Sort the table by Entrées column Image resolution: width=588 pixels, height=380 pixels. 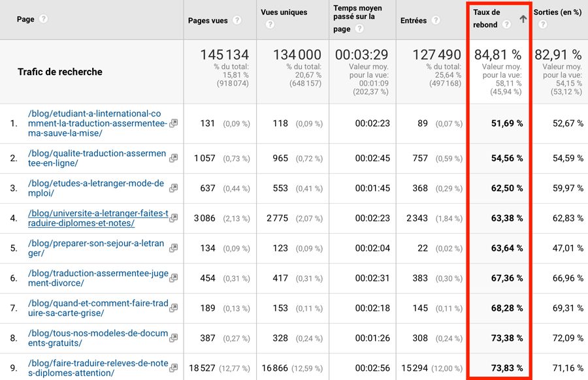414,20
